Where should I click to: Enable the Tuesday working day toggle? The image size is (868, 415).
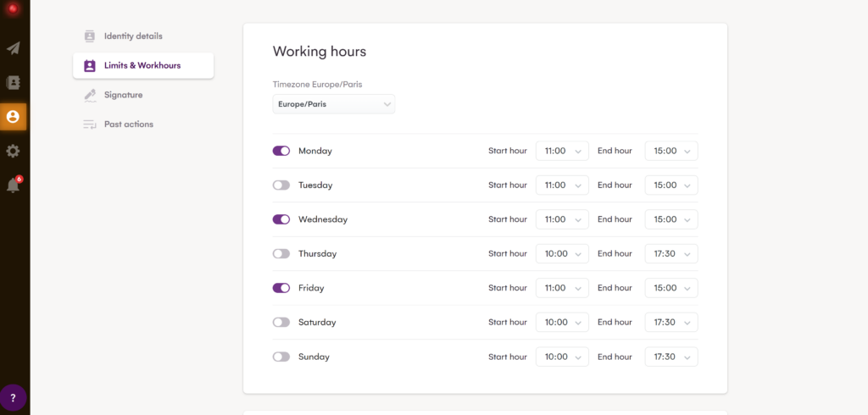281,185
